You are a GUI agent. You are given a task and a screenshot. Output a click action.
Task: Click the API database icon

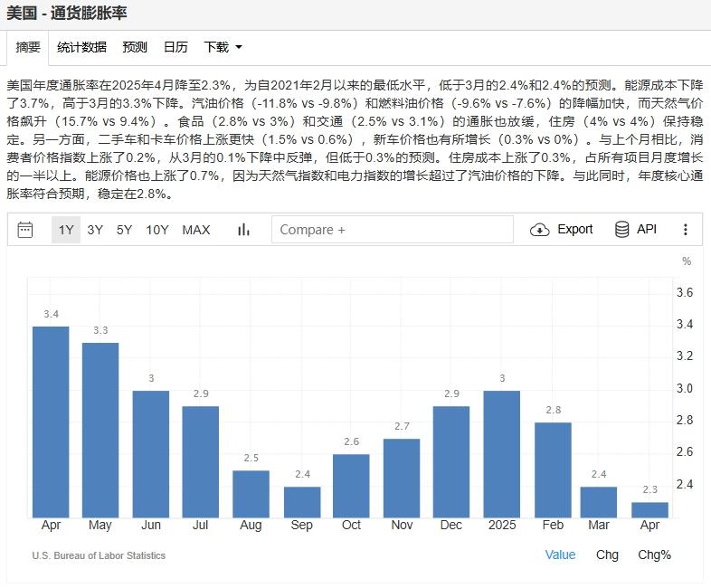[622, 230]
